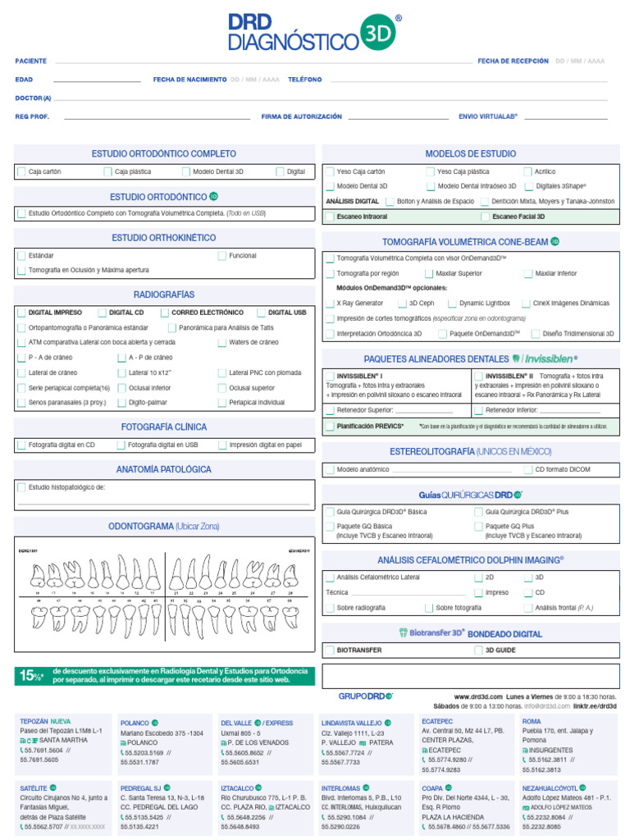Click the phone icon beside 55.5290.1084
Image resolution: width=630 pixels, height=840 pixels.
tap(323, 818)
